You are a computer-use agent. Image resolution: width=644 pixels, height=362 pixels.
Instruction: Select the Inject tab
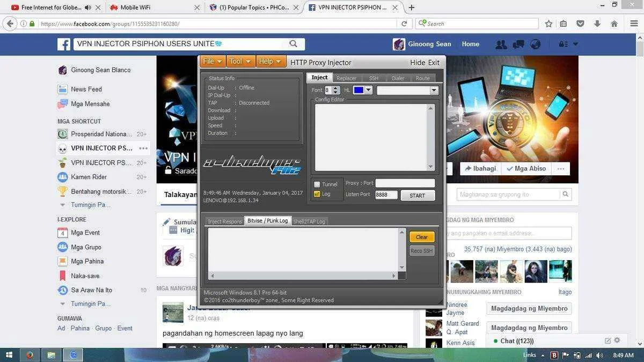point(319,78)
